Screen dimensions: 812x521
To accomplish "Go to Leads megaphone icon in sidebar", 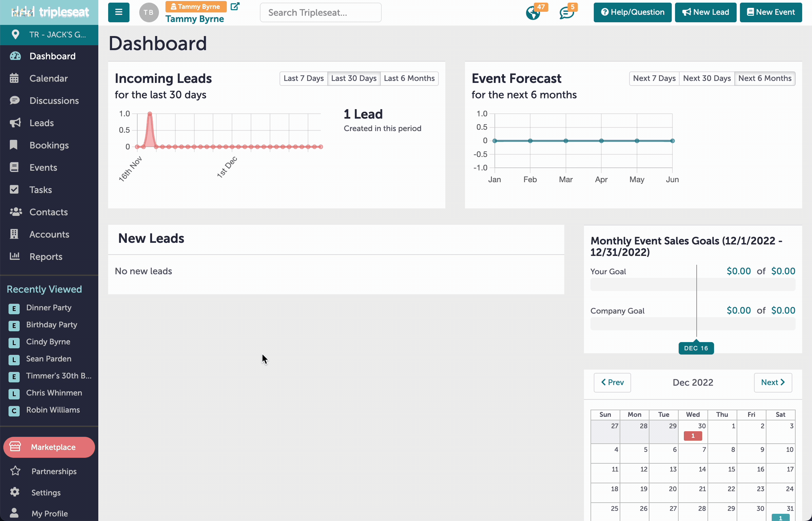I will coord(14,123).
